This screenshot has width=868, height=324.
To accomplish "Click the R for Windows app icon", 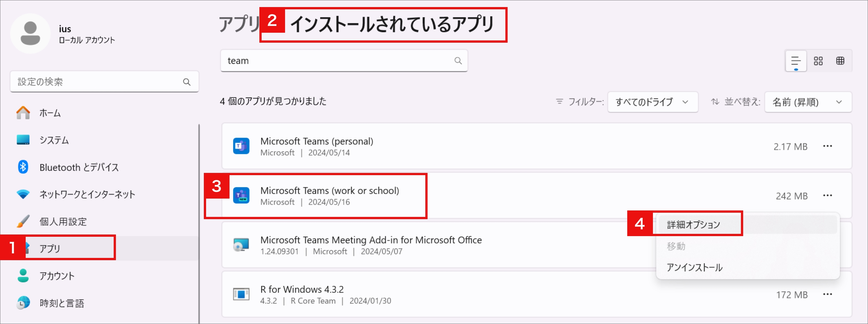I will (x=241, y=294).
